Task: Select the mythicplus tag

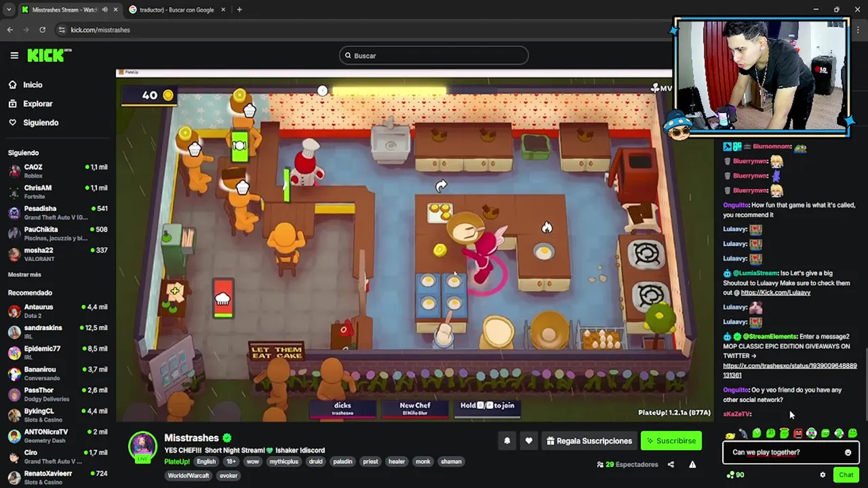Action: pos(284,462)
